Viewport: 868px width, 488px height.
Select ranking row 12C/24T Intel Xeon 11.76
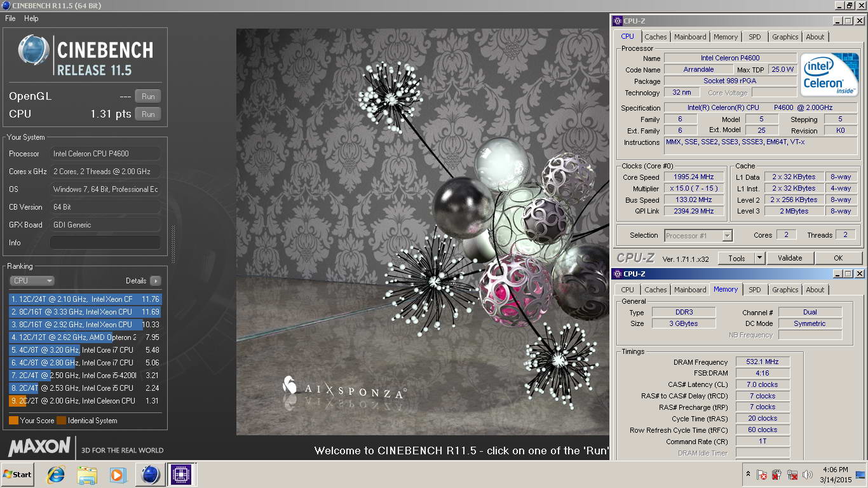click(85, 299)
